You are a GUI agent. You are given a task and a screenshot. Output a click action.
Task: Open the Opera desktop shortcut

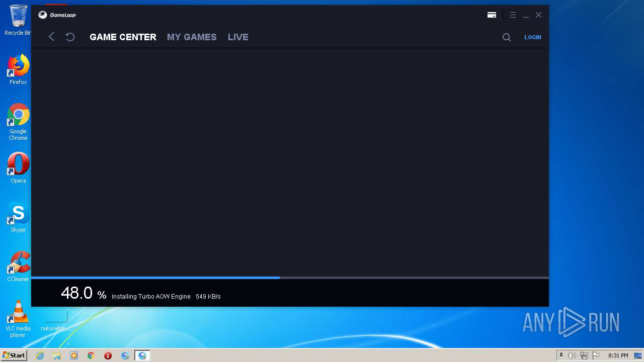click(x=18, y=168)
